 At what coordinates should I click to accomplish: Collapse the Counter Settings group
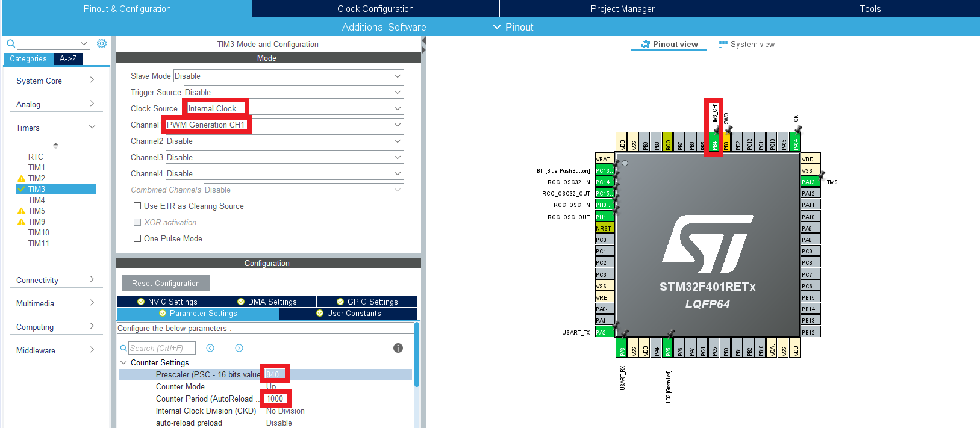[x=123, y=362]
